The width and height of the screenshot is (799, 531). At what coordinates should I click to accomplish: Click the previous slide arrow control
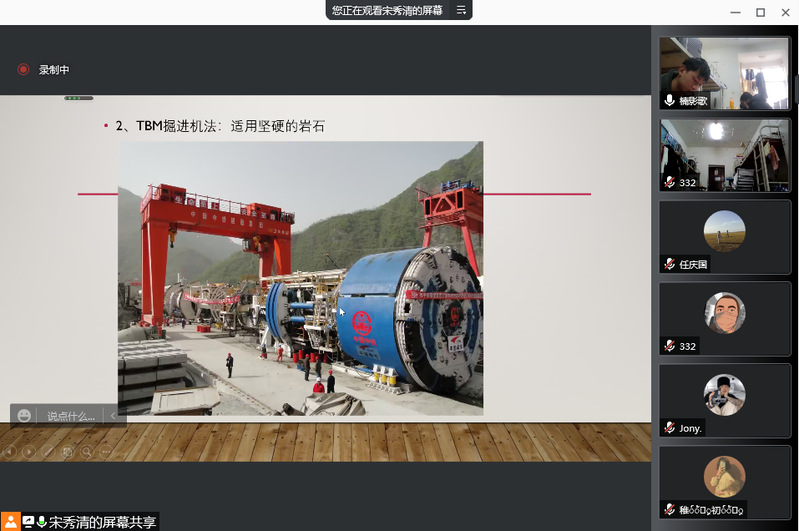click(11, 452)
